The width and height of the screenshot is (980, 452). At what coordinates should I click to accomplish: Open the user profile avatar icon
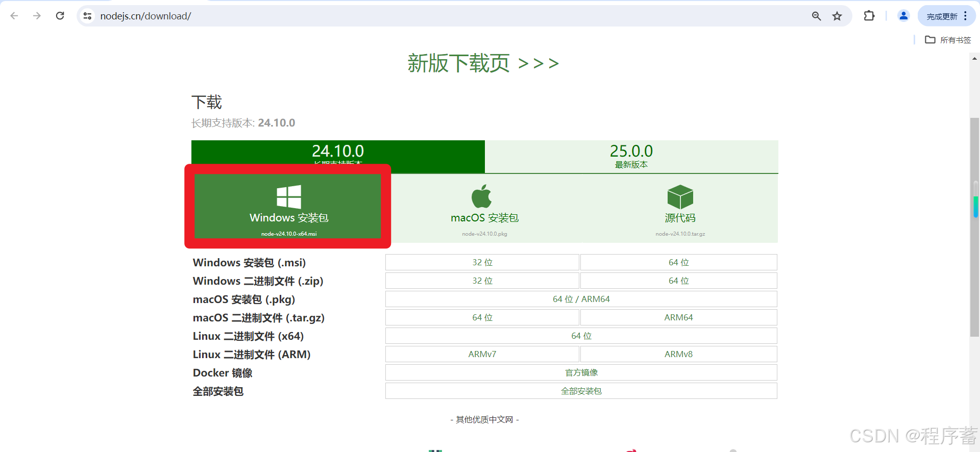[x=903, y=16]
